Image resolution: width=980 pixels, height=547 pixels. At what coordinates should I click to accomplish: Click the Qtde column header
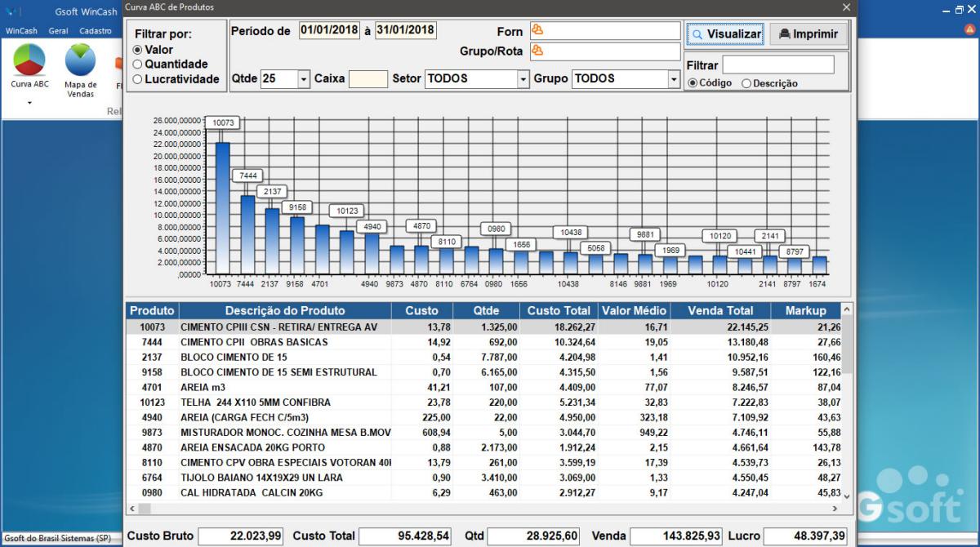pos(486,311)
